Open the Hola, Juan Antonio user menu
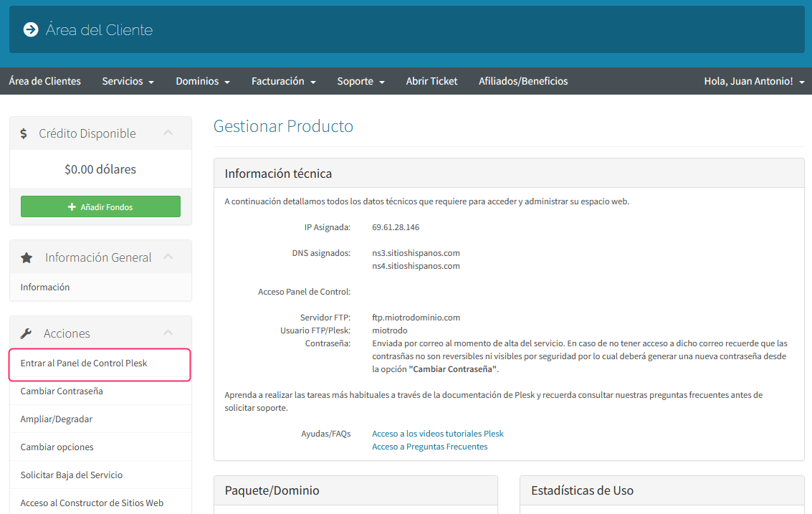 (753, 81)
